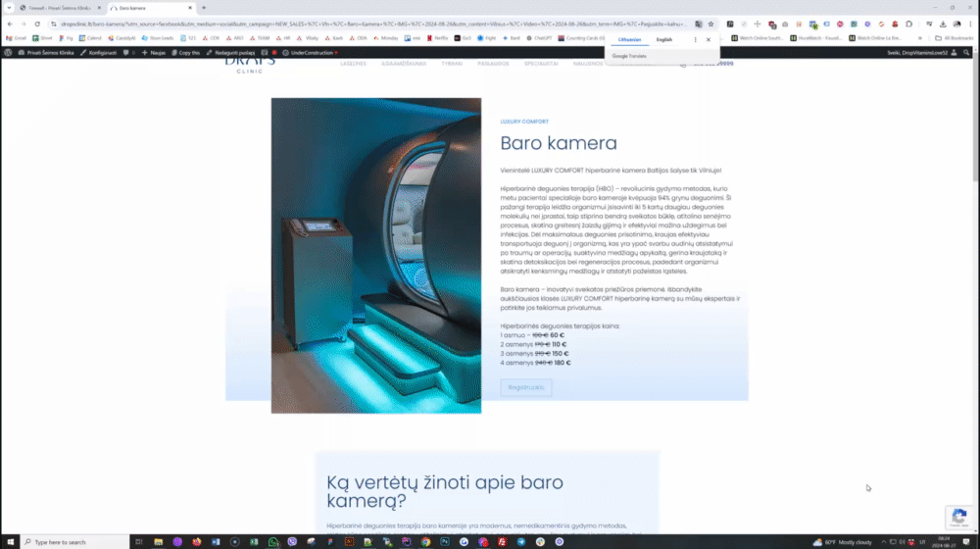Open Counting Cards bookmark
Viewport: 980px width, 549px height.
tap(581, 38)
